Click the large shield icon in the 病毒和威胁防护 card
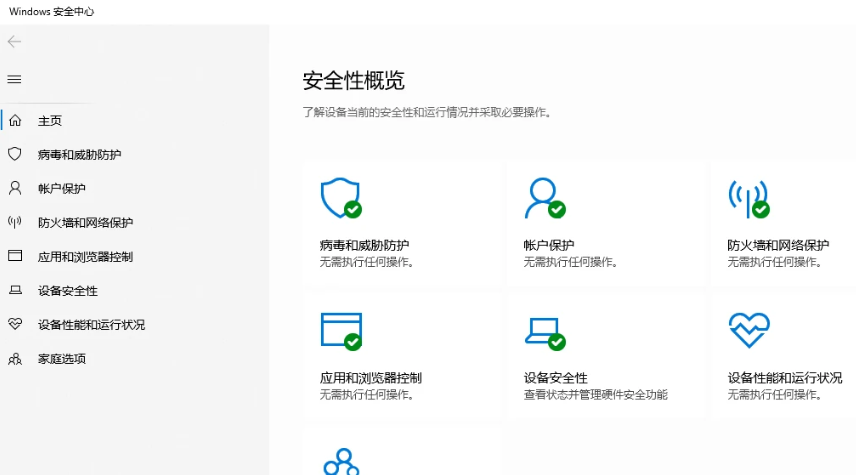 (341, 198)
